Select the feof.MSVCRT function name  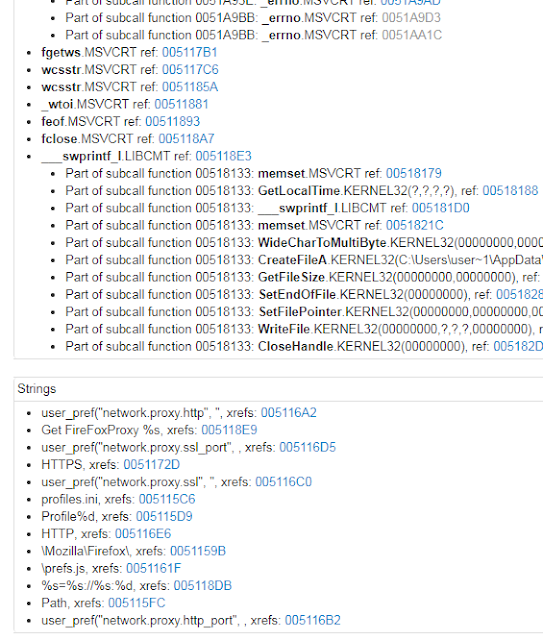[80, 122]
